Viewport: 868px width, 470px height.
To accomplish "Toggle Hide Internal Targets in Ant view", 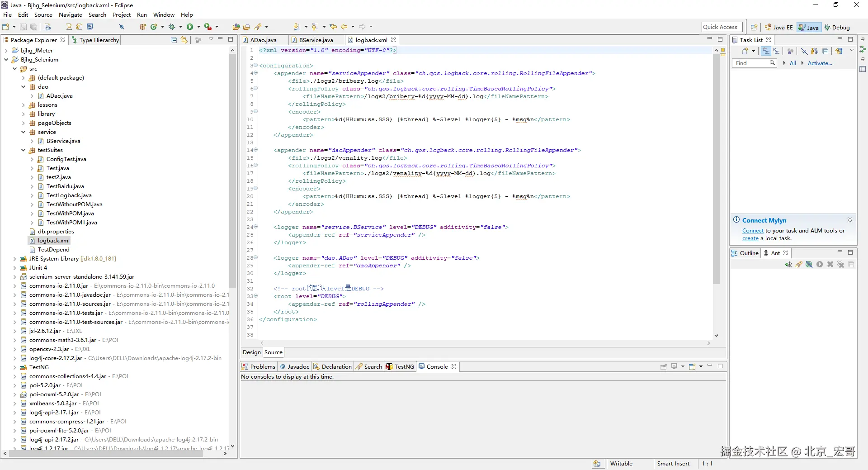I will [809, 265].
